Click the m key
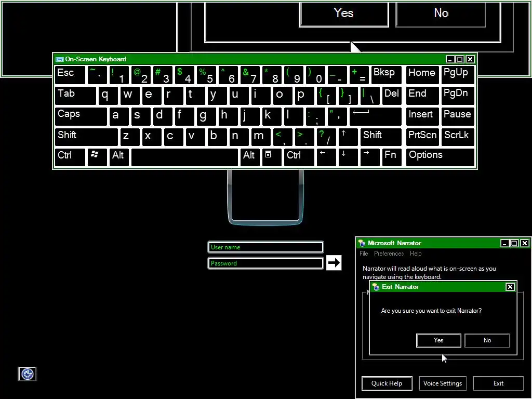The image size is (532, 399). click(261, 137)
